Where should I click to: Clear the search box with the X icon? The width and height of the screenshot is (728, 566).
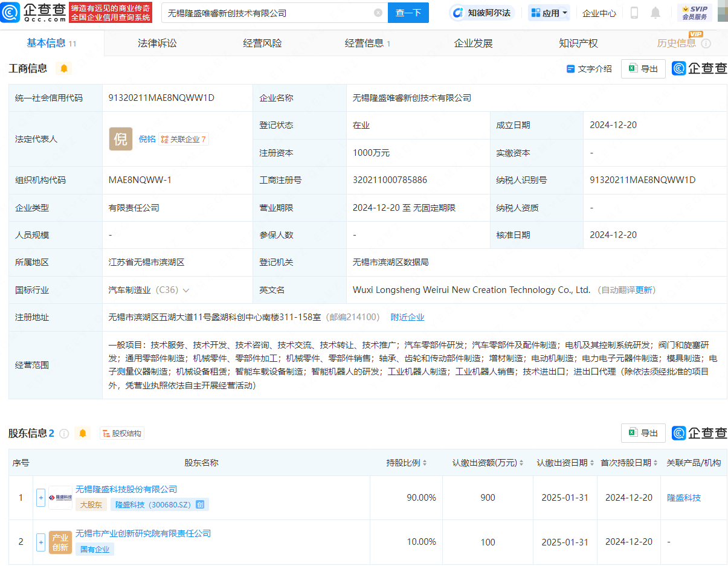pos(378,13)
